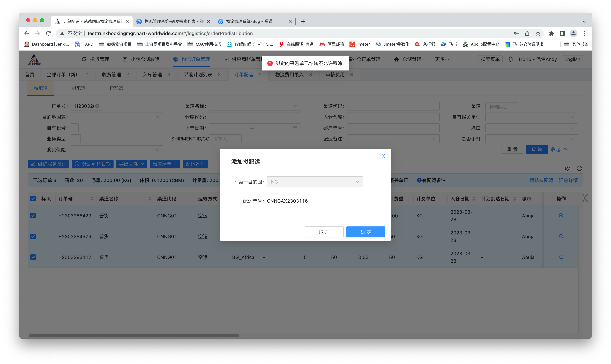Click the table refresh icon
611x364 pixels.
coord(579,169)
